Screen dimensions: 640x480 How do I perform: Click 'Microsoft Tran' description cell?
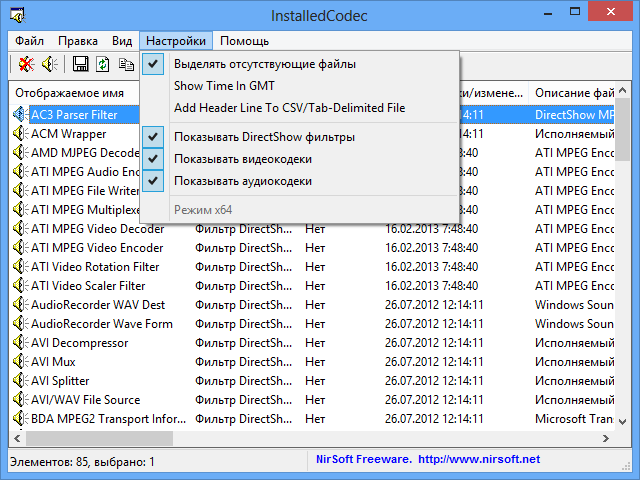[x=574, y=418]
